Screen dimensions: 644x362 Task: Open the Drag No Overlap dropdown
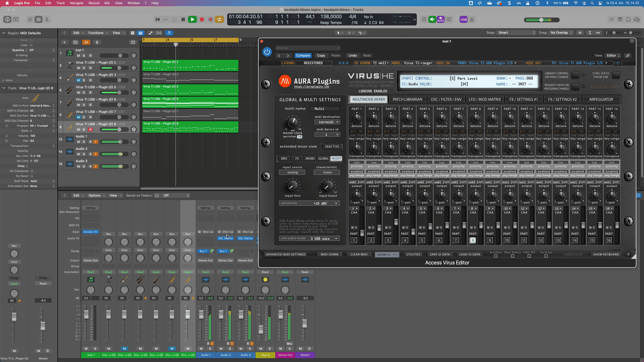point(561,33)
